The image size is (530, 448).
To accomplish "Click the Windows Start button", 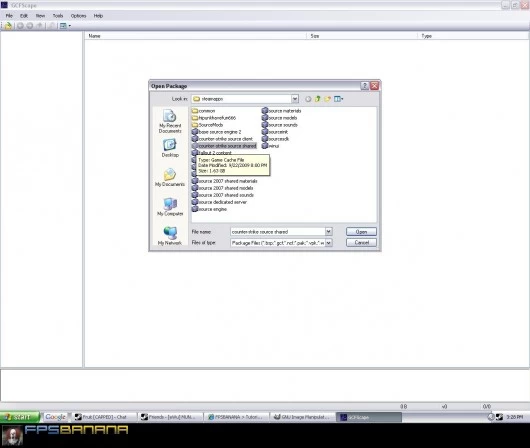I will coord(20,417).
